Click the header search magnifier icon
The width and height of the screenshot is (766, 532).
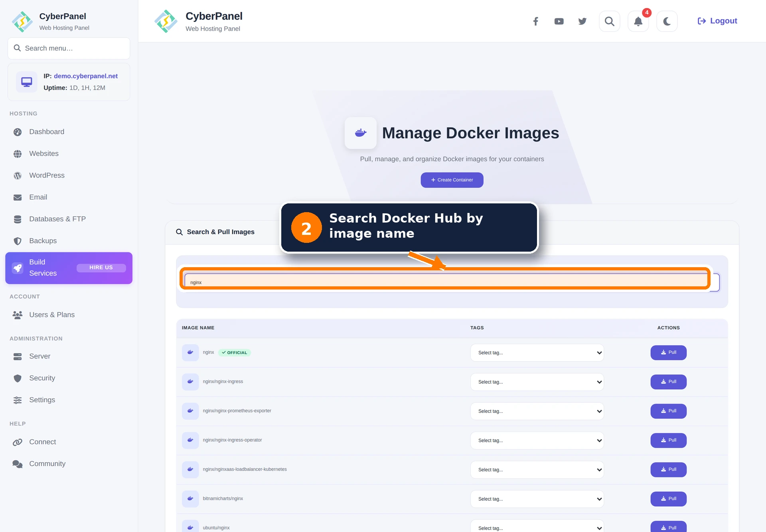pos(610,21)
